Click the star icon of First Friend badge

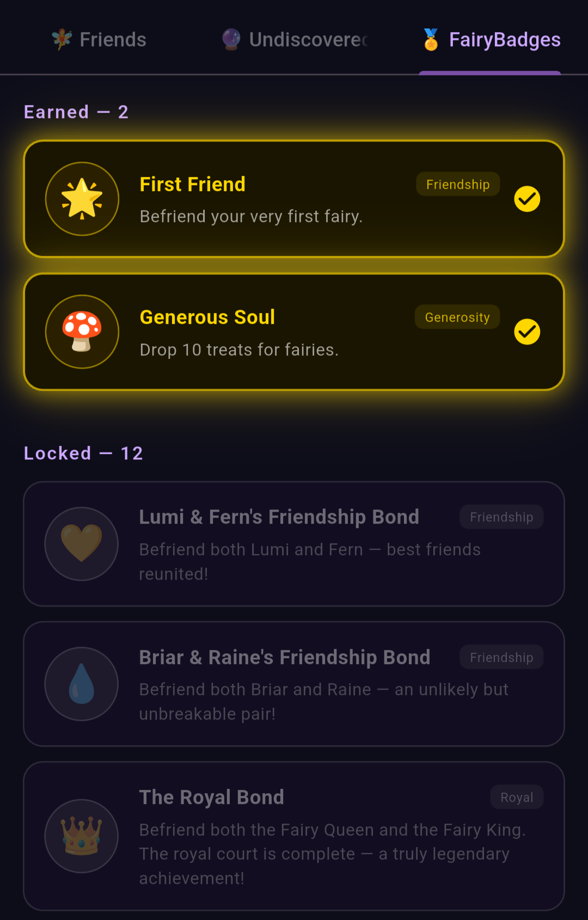click(x=82, y=199)
